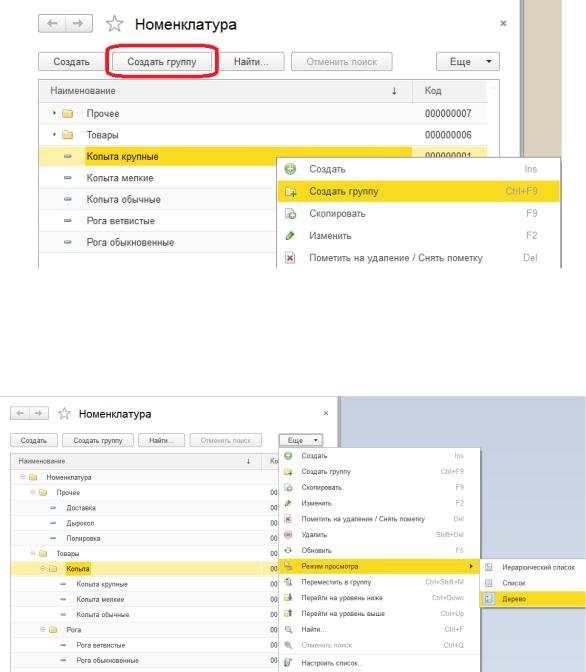Click the red X Пометить на удаление icon in upper menu
The height and width of the screenshot is (672, 586).
(290, 258)
